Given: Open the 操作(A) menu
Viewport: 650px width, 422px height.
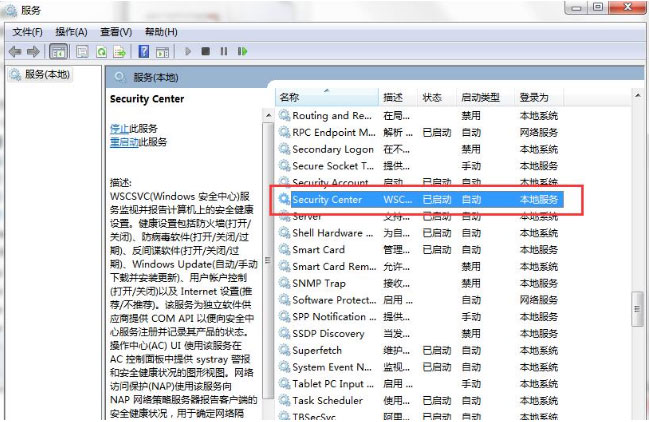Looking at the screenshot, I should pos(71,32).
